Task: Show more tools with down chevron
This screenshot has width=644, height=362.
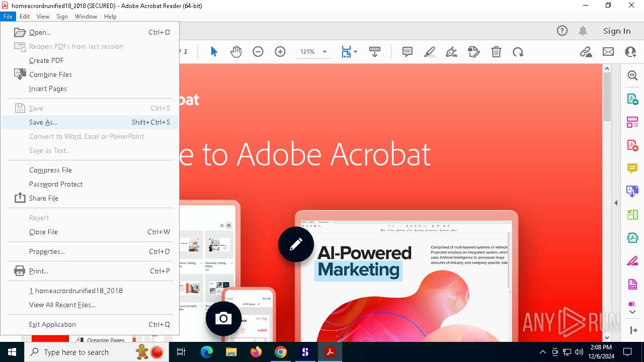Action: click(632, 312)
